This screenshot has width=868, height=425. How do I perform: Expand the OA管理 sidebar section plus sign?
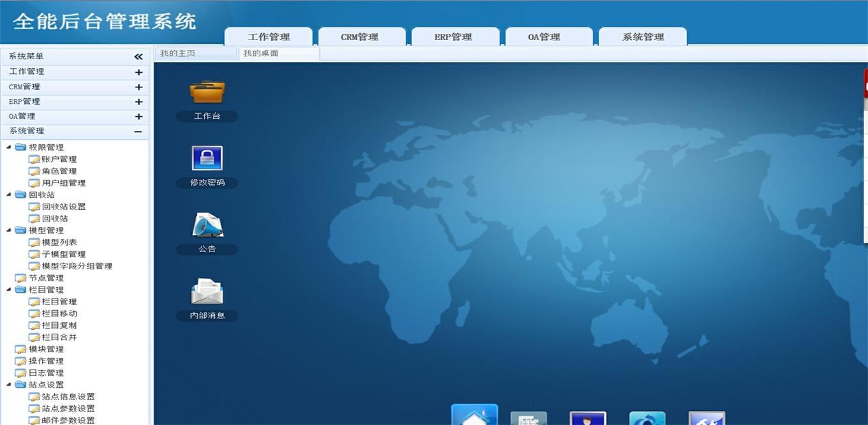[x=138, y=116]
